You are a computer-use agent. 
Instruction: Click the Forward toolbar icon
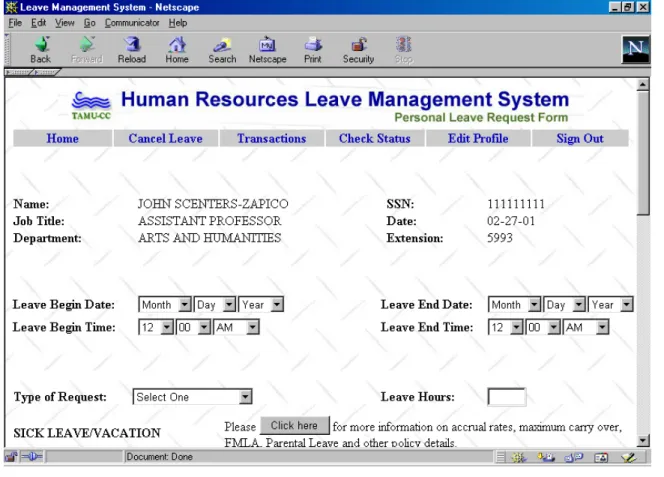[86, 50]
